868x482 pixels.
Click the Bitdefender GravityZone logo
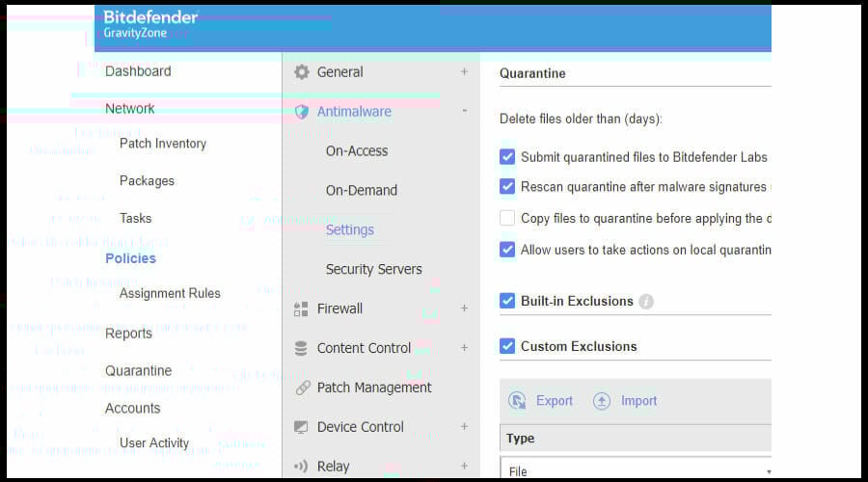pyautogui.click(x=150, y=25)
